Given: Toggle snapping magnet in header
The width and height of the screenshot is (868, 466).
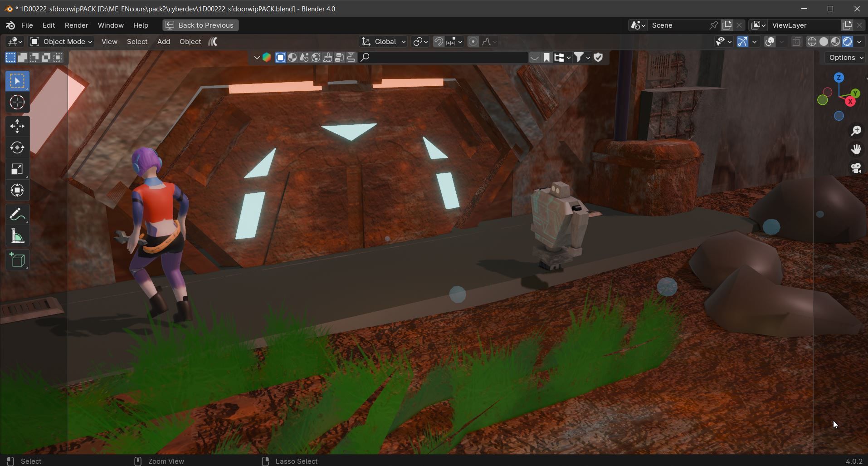Looking at the screenshot, I should [439, 42].
